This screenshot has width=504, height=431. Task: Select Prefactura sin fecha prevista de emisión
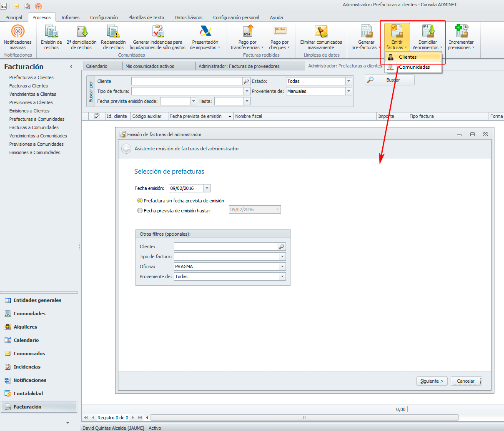[140, 201]
